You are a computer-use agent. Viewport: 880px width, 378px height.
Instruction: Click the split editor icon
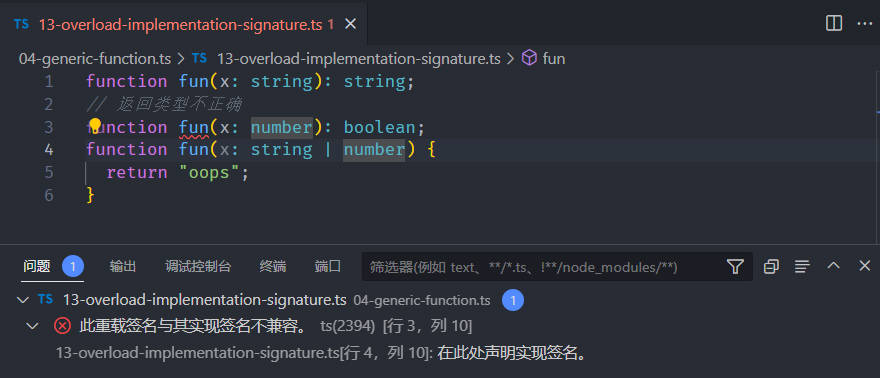coord(834,24)
